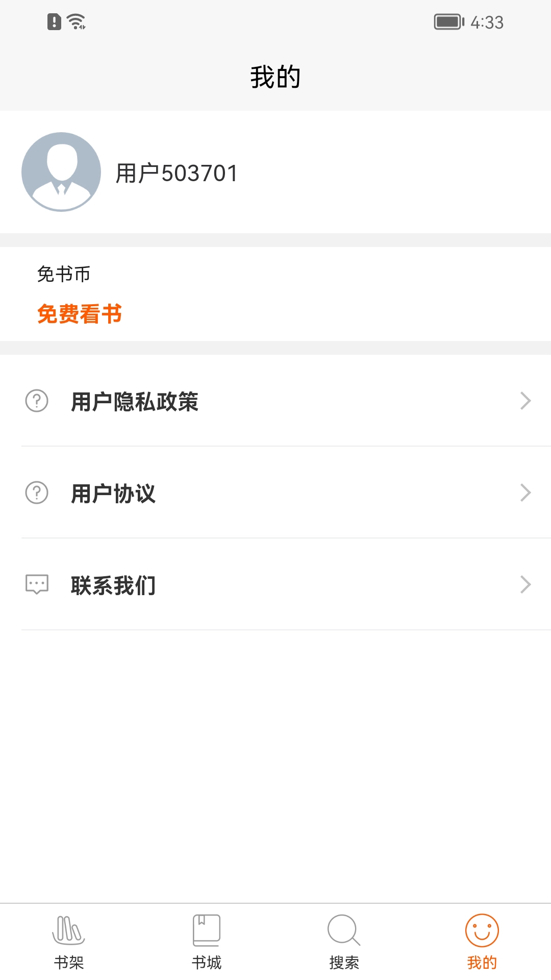Tap the Wi-Fi status icon

77,22
